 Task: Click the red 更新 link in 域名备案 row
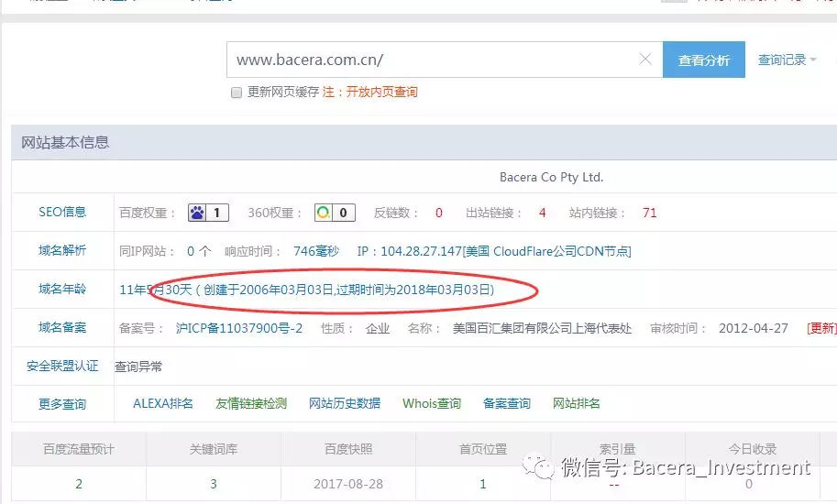(x=821, y=328)
